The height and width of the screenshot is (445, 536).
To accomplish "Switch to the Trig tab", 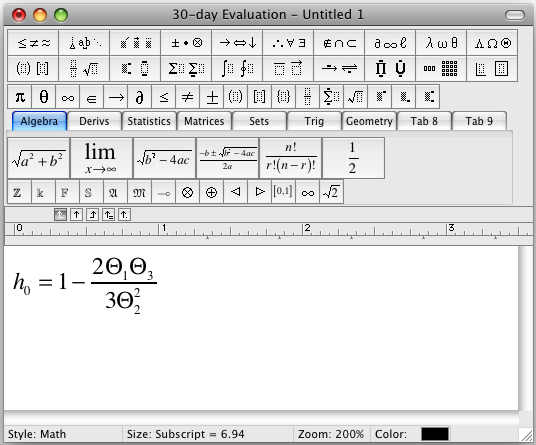I will [314, 121].
